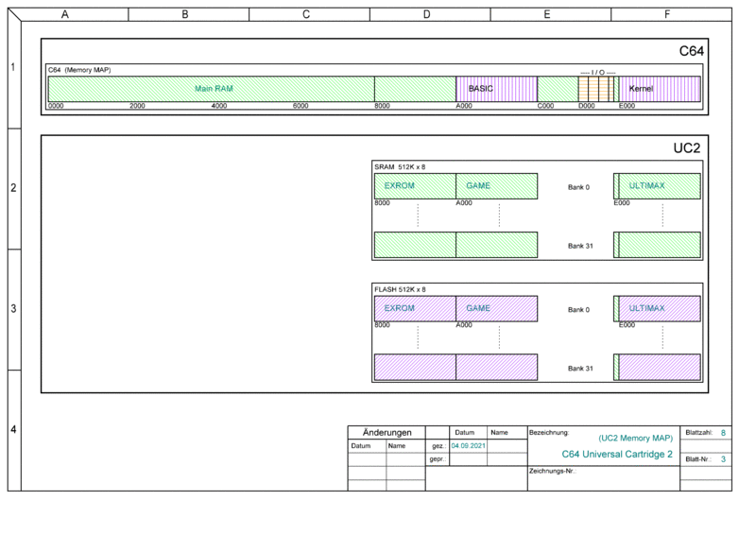This screenshot has width=756, height=535.
Task: Click the Blattzahl value "8"
Action: click(x=723, y=433)
